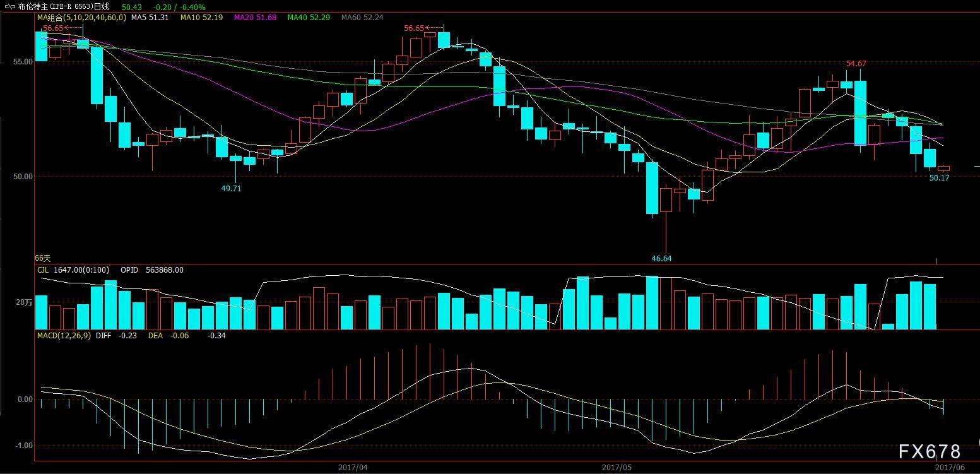Click the 49.71 low price annotation
Viewport: 980px width, 474px height.
(x=231, y=188)
